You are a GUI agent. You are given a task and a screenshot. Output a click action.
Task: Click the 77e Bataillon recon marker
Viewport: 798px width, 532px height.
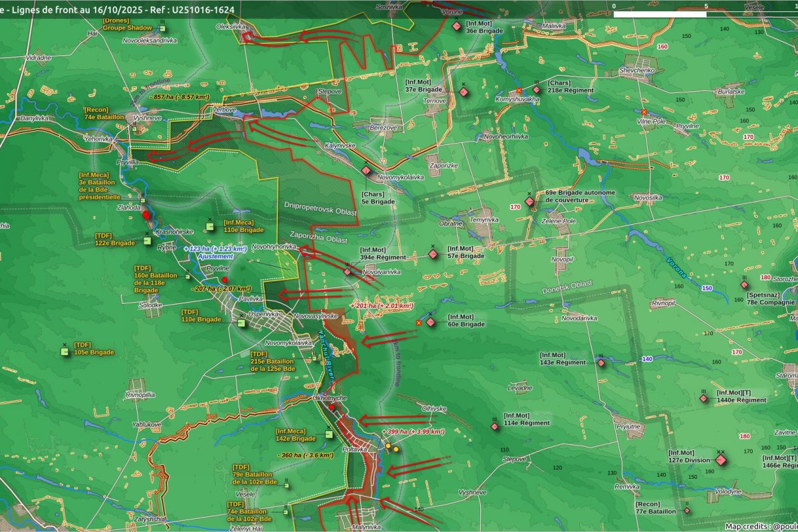687,511
